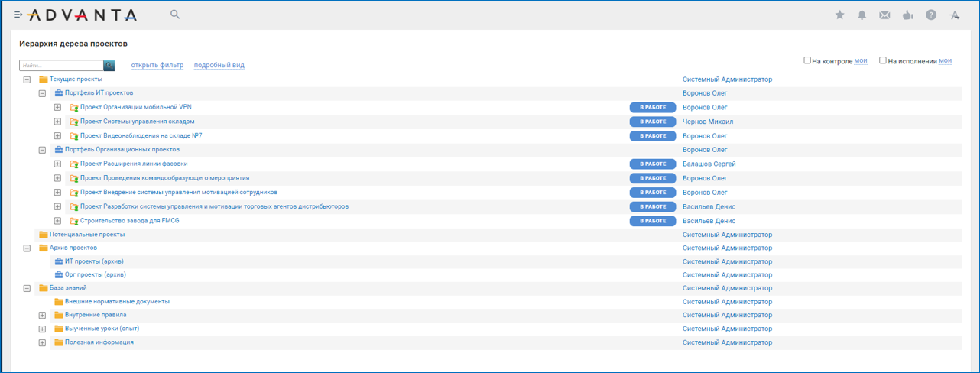The width and height of the screenshot is (980, 373).
Task: Open Системный Администратор for Текущие проекты row
Action: [x=727, y=79]
